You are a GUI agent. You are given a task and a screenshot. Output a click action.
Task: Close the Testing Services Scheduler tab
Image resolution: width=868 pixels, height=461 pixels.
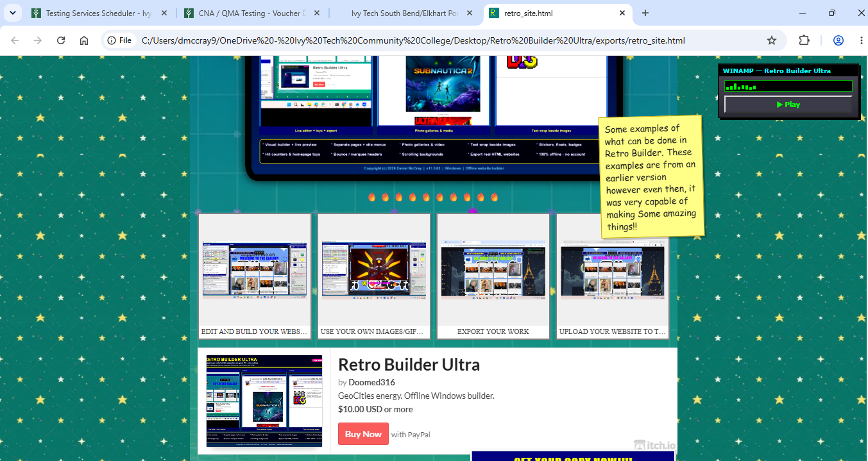pos(164,13)
